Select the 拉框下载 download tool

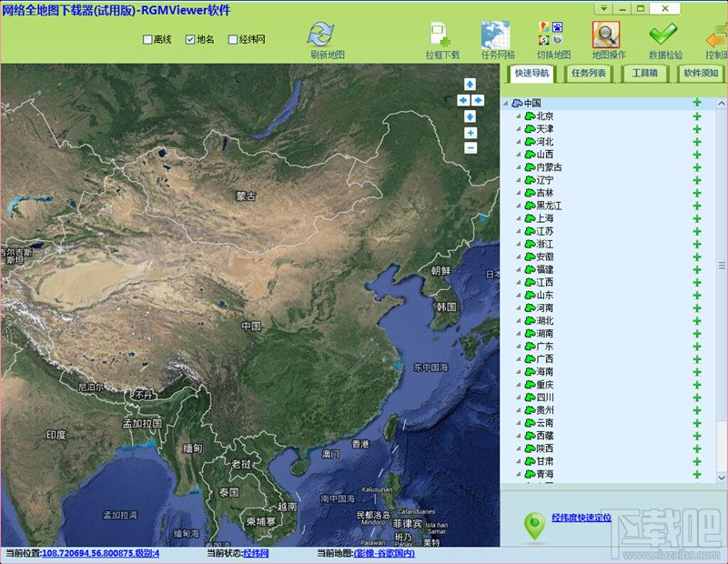(x=440, y=35)
